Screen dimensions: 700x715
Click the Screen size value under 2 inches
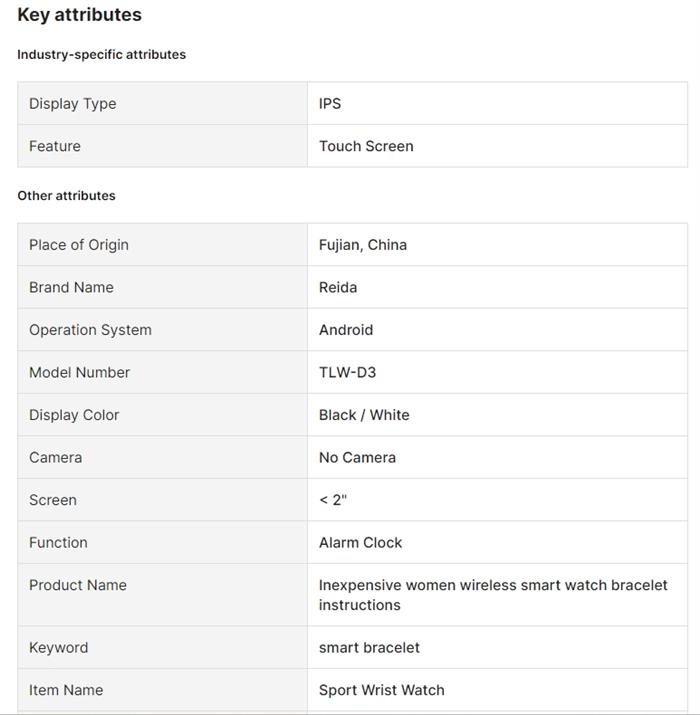[x=333, y=500]
